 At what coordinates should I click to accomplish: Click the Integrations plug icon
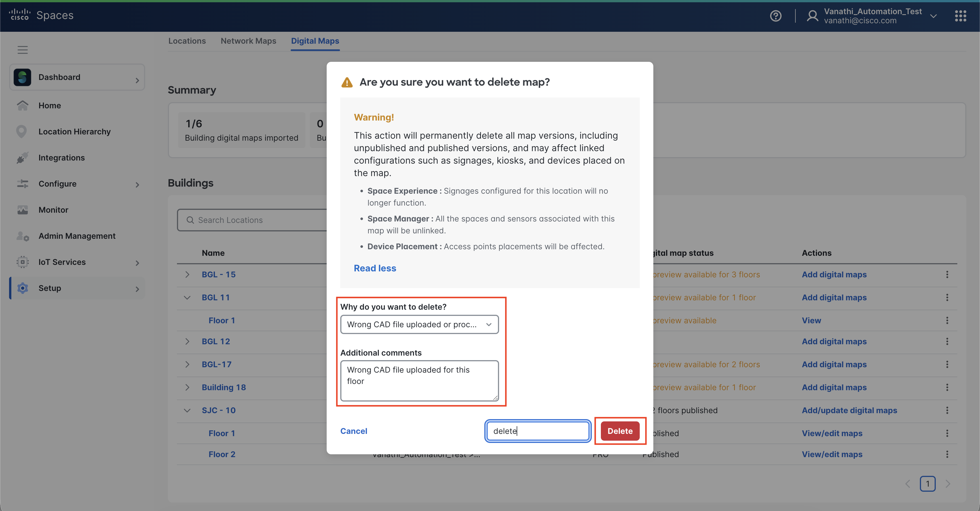(x=22, y=157)
